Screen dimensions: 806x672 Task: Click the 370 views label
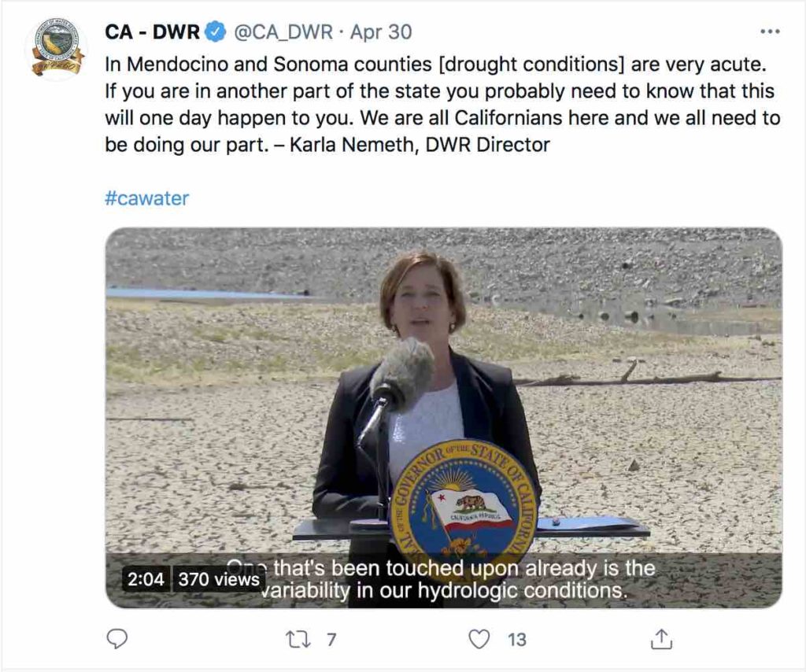[x=219, y=580]
